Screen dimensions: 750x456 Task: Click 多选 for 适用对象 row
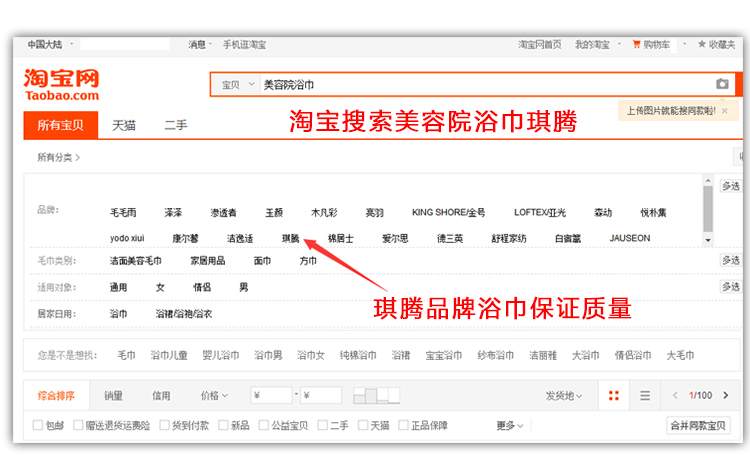pyautogui.click(x=730, y=287)
